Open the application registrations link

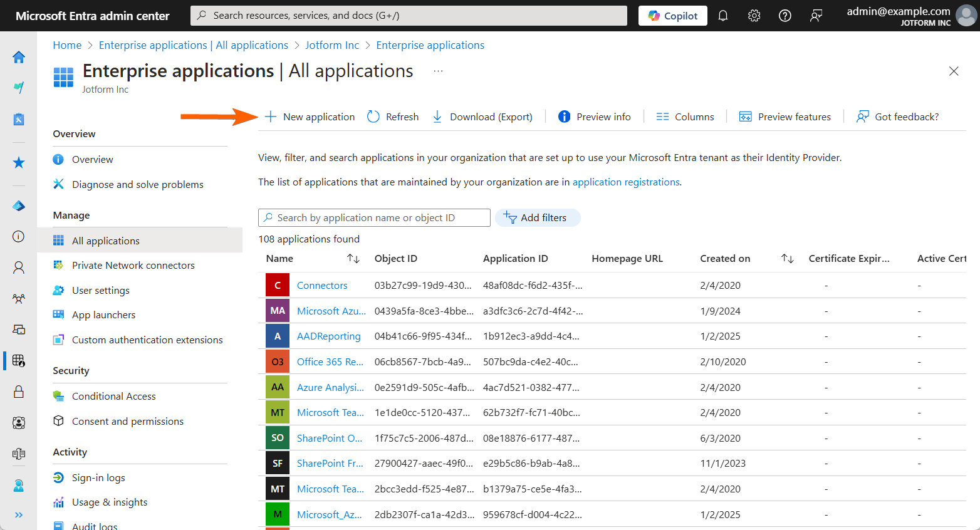[x=625, y=182]
